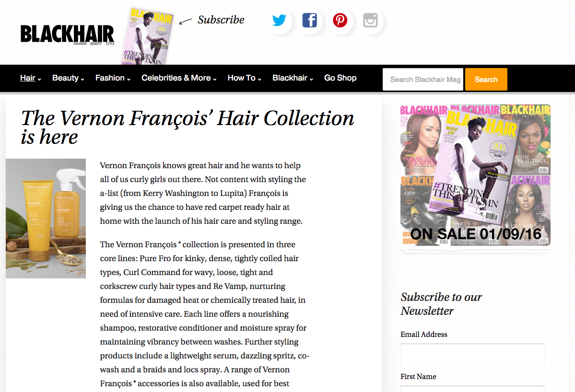Focus the Email Address input field
The image size is (575, 392).
pos(472,354)
